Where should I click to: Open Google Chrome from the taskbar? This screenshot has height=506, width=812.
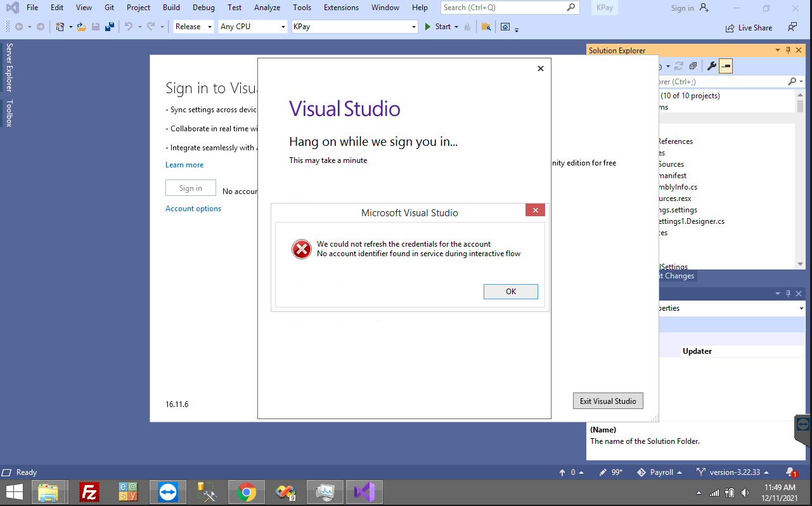tap(247, 492)
